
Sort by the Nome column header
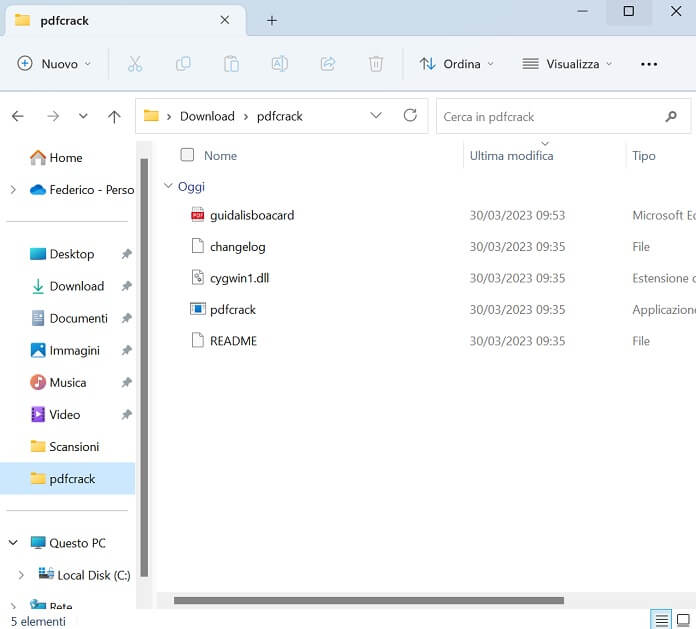(x=220, y=156)
